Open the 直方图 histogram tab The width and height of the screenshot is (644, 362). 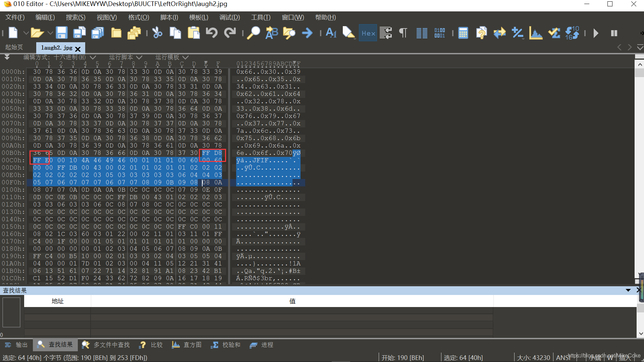(186, 345)
